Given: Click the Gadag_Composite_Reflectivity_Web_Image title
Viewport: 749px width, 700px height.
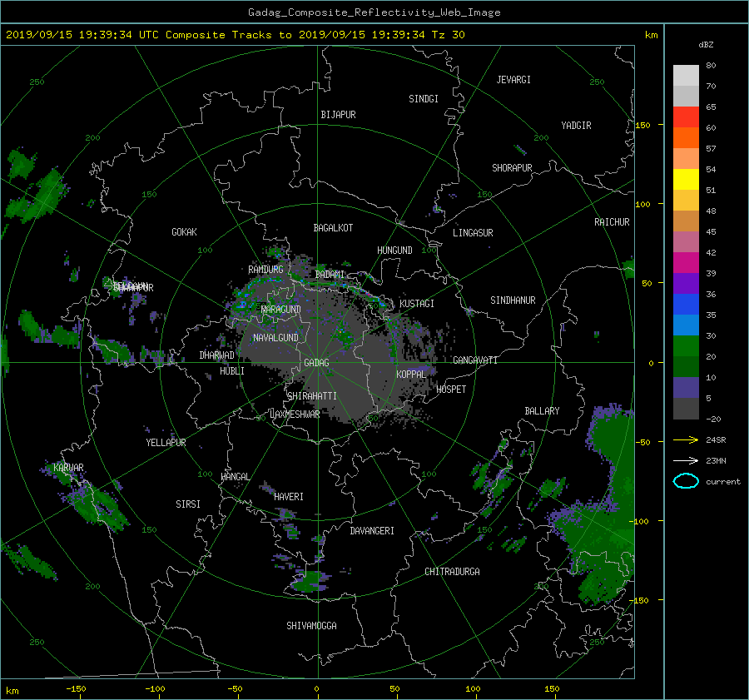Looking at the screenshot, I should click(x=374, y=12).
